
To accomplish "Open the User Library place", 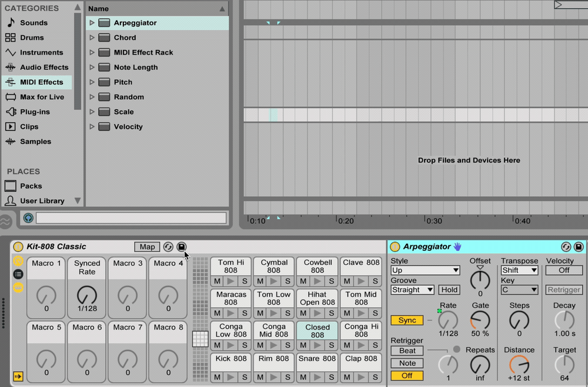I will (x=42, y=201).
